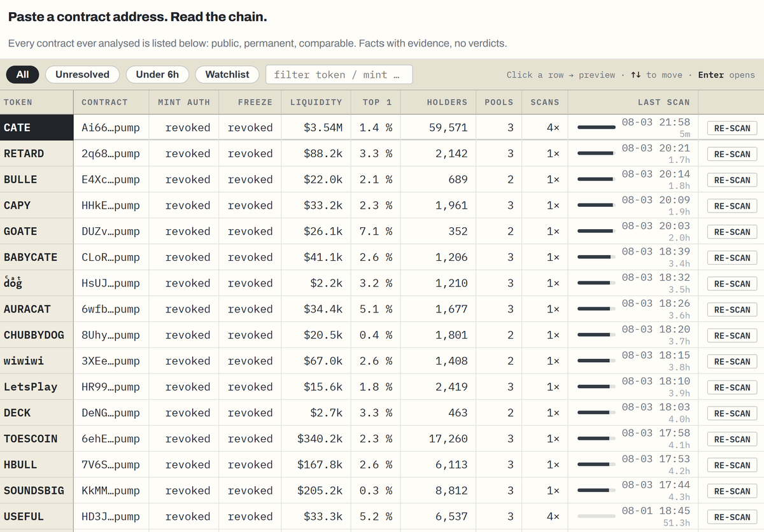The height and width of the screenshot is (532, 764).
Task: Select the SOUNDSBIG token name
Action: [34, 491]
